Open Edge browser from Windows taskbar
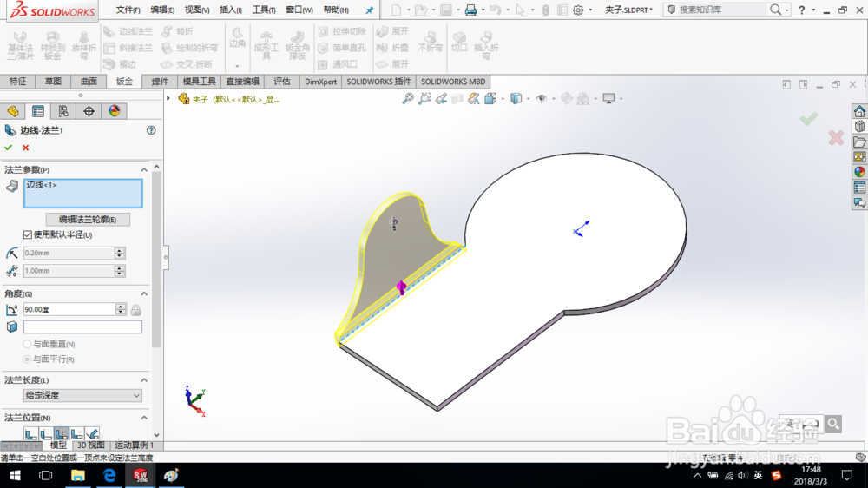Screen dimensions: 868x488 point(109,475)
